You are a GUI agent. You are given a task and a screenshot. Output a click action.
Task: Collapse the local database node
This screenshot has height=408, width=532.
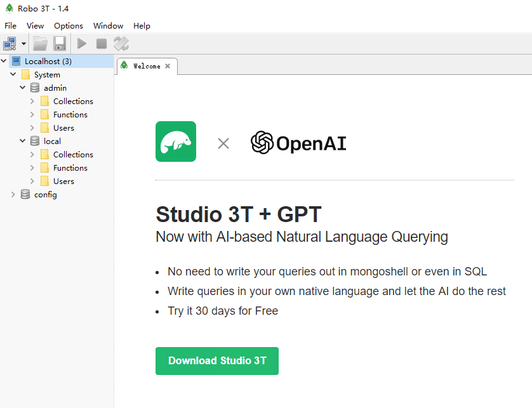23,141
